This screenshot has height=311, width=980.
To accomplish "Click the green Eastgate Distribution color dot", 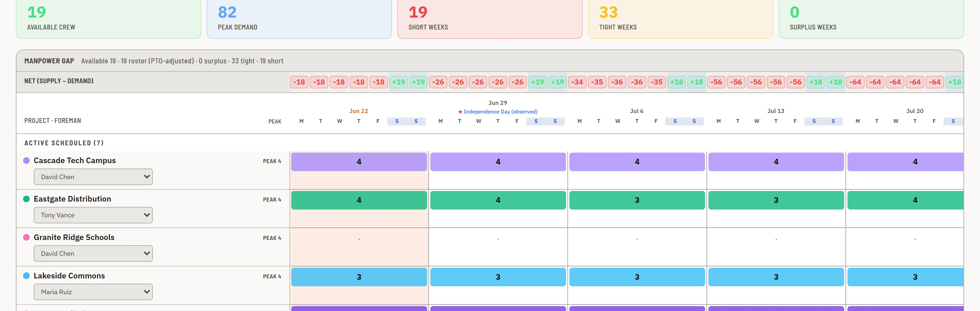I will point(26,199).
